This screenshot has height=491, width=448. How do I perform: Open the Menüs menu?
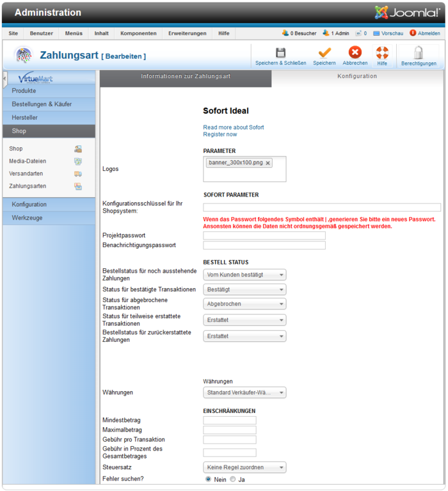pos(74,33)
